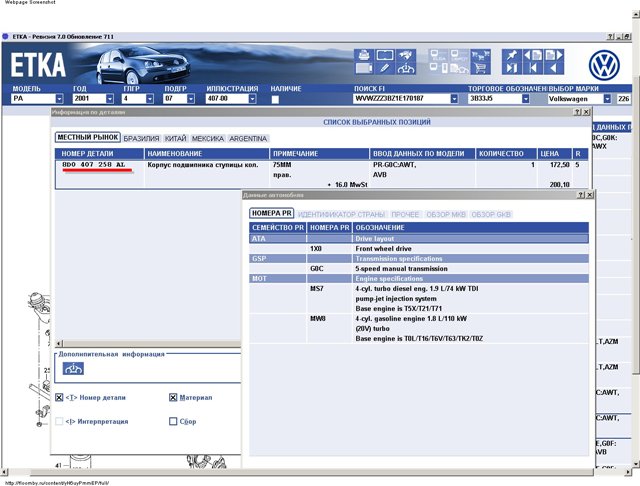This screenshot has height=486, width=640.
Task: Toggle the Наличие checkbox
Action: [x=275, y=99]
